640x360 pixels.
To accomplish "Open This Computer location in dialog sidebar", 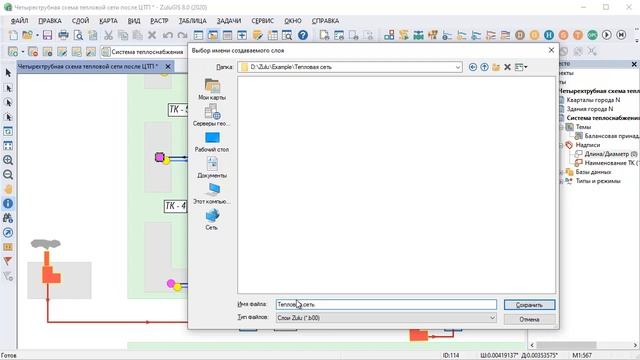I will (212, 193).
